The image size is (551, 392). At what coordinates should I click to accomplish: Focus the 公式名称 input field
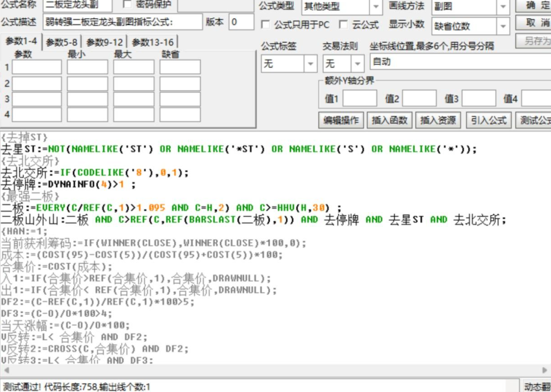[77, 5]
